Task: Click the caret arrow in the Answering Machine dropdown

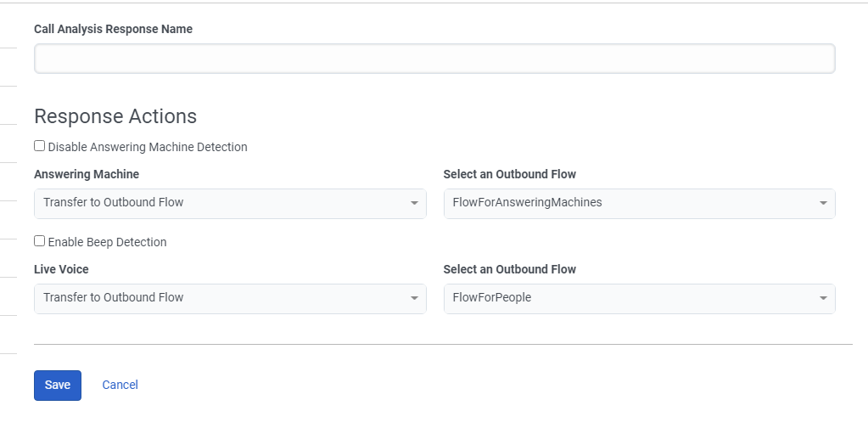Action: [413, 204]
